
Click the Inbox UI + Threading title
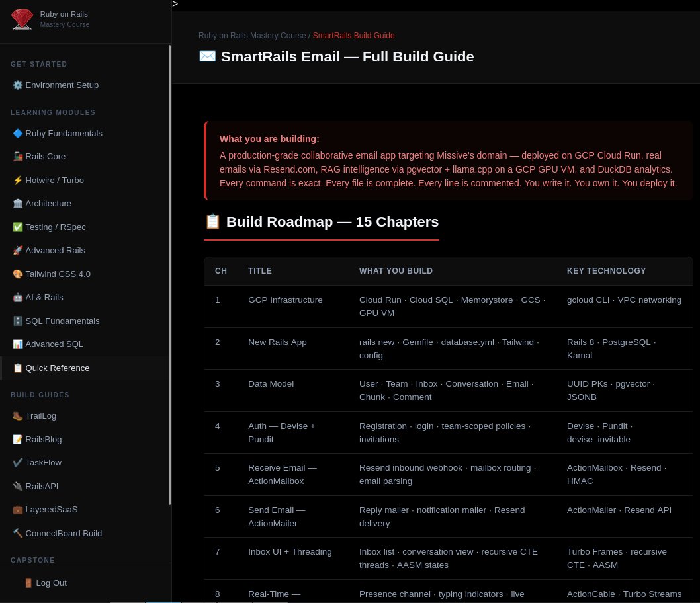click(x=290, y=551)
